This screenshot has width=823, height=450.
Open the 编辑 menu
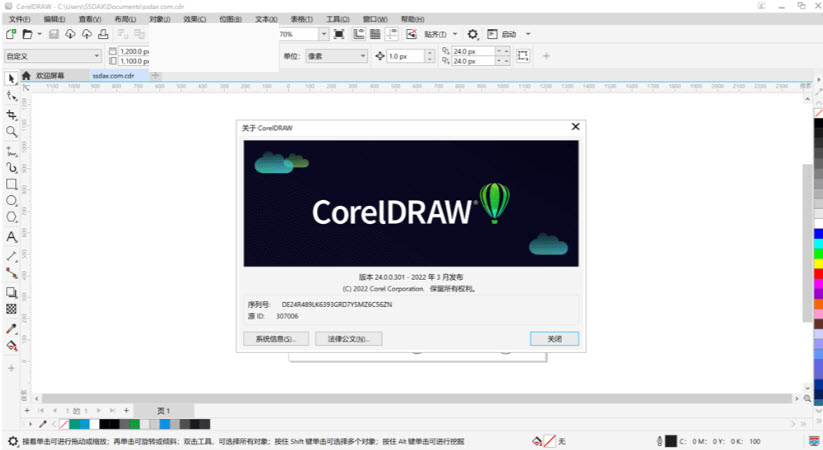coord(54,19)
